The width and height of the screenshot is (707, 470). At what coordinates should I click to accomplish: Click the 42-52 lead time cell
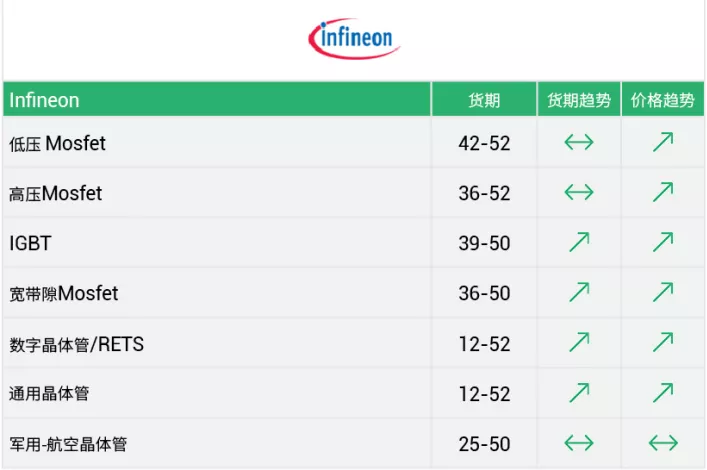[484, 143]
